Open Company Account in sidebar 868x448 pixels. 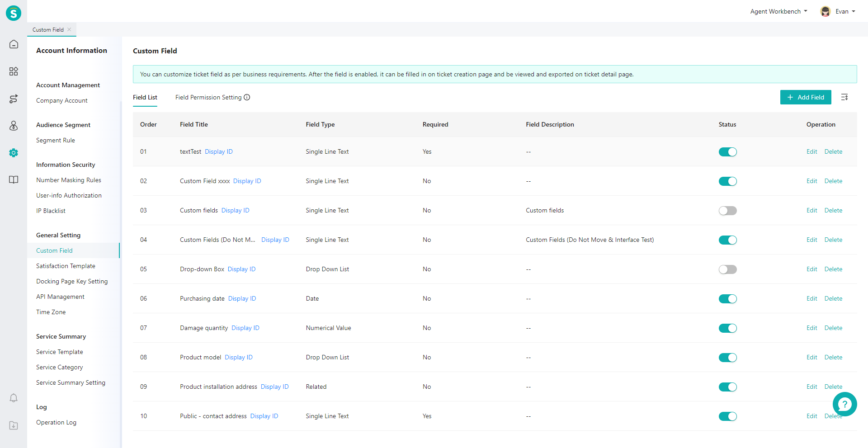62,100
